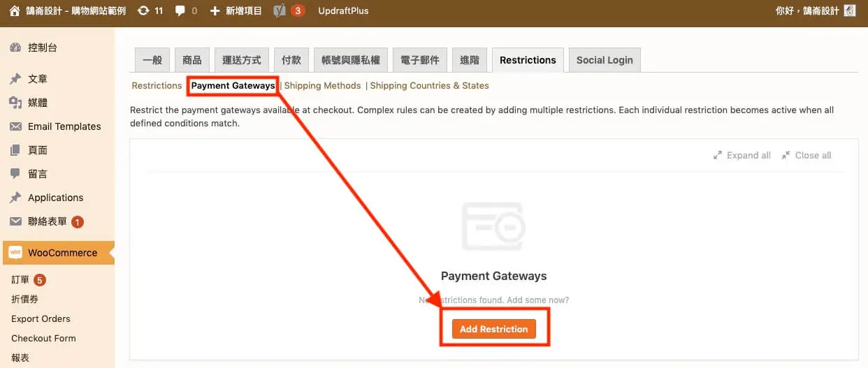Click the Yoast notification badge 3
This screenshot has height=368, width=868.
pyautogui.click(x=298, y=10)
